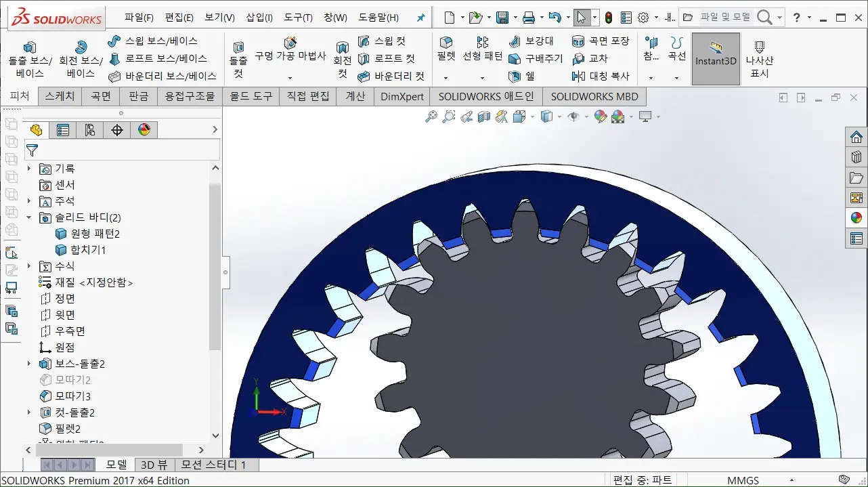
Task: Open the 필렛 dropdown arrow
Action: (446, 78)
